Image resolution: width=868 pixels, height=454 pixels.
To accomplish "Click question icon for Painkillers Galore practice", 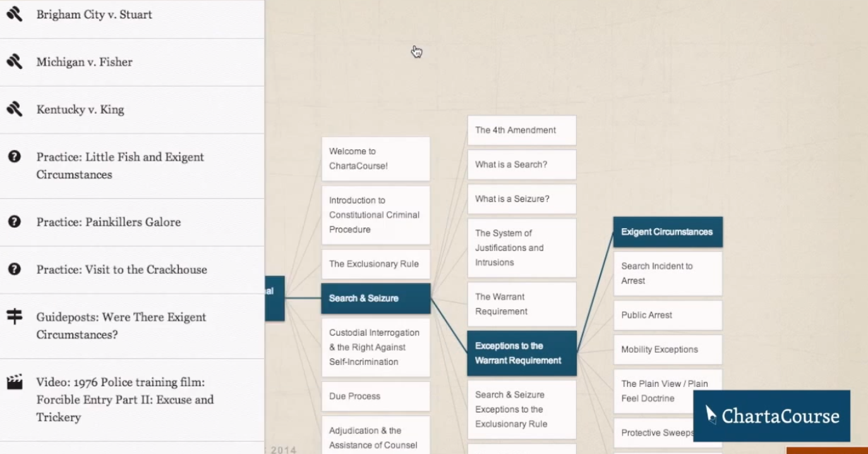I will click(15, 221).
